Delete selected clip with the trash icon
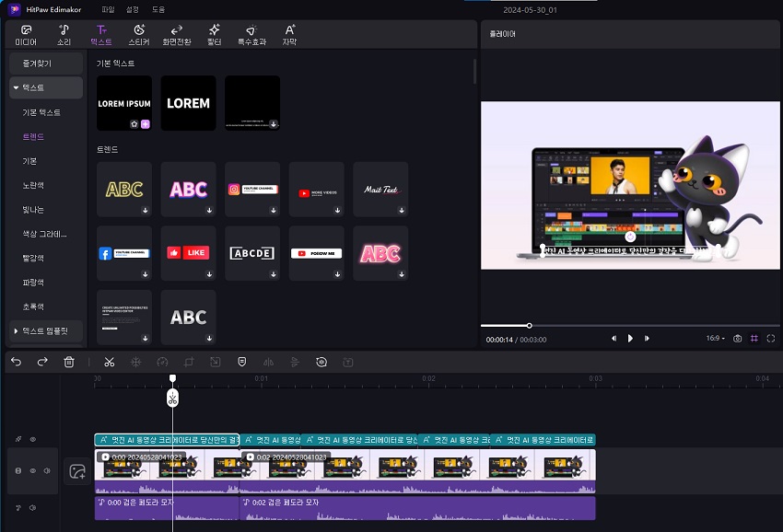 [x=69, y=363]
